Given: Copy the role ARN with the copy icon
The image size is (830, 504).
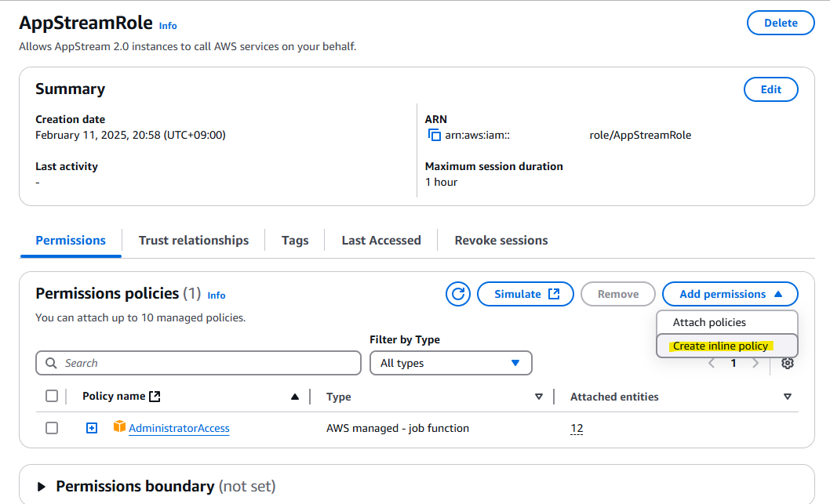Looking at the screenshot, I should pos(434,135).
